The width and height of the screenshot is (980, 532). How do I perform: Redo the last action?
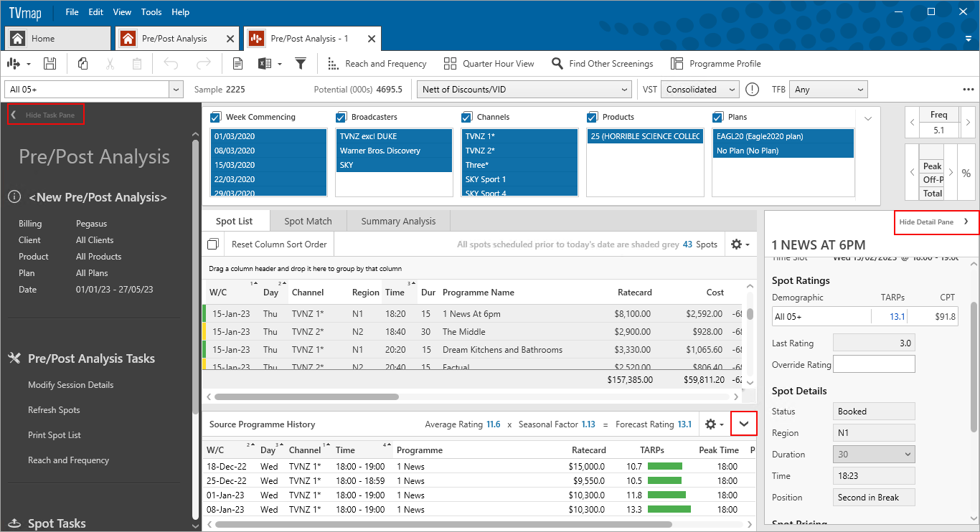click(x=204, y=64)
